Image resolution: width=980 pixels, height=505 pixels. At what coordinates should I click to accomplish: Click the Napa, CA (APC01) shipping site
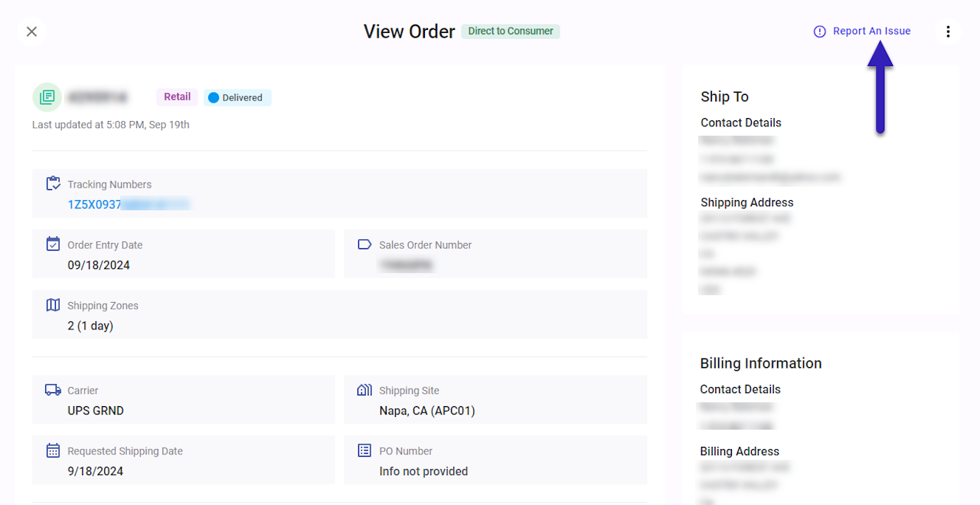coord(427,411)
